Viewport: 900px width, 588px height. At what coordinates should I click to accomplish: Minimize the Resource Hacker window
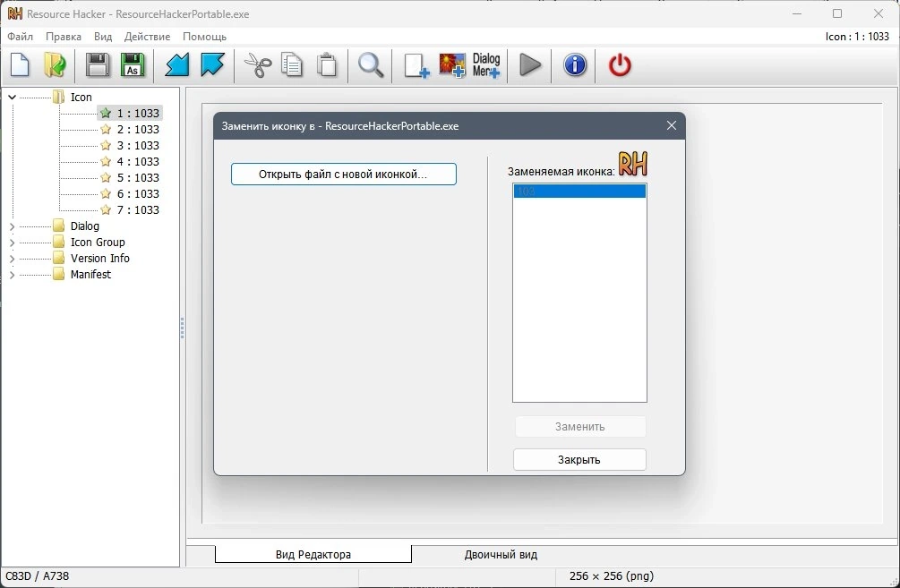[x=797, y=13]
